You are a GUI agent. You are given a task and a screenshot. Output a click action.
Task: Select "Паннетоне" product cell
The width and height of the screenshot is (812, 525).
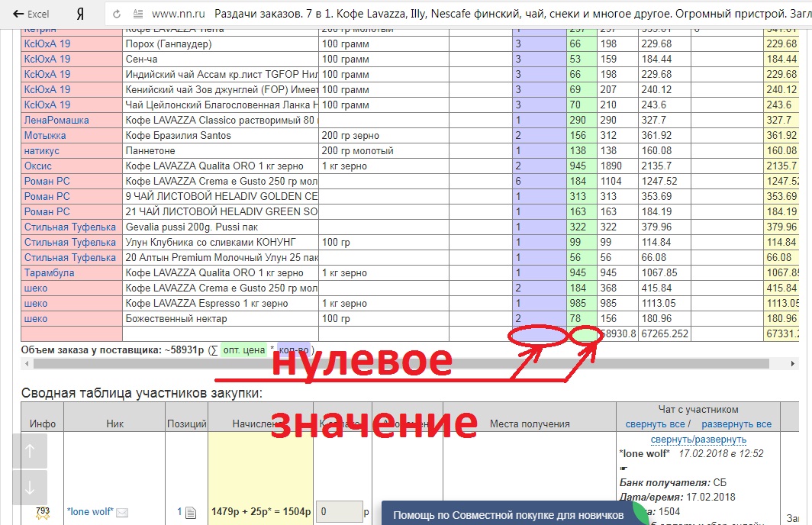221,150
